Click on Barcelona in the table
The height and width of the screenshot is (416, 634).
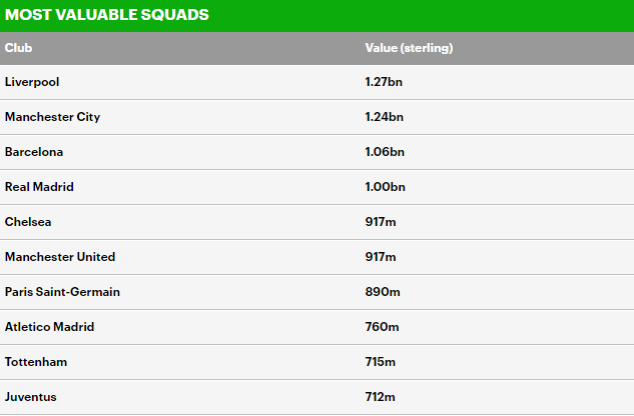tap(34, 152)
